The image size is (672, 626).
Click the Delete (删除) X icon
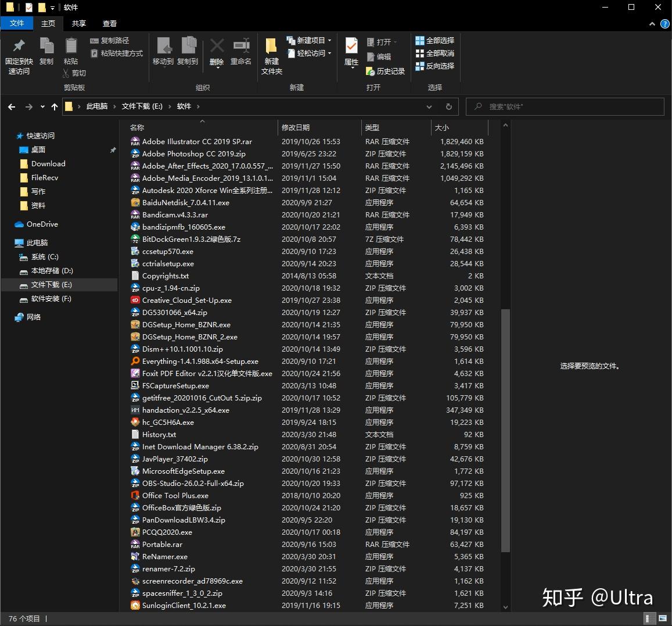click(217, 45)
